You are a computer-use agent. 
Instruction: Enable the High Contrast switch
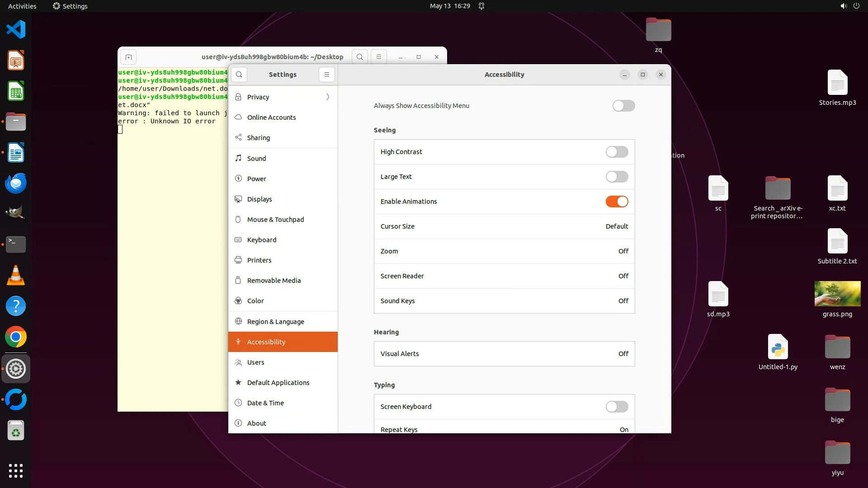pyautogui.click(x=617, y=152)
